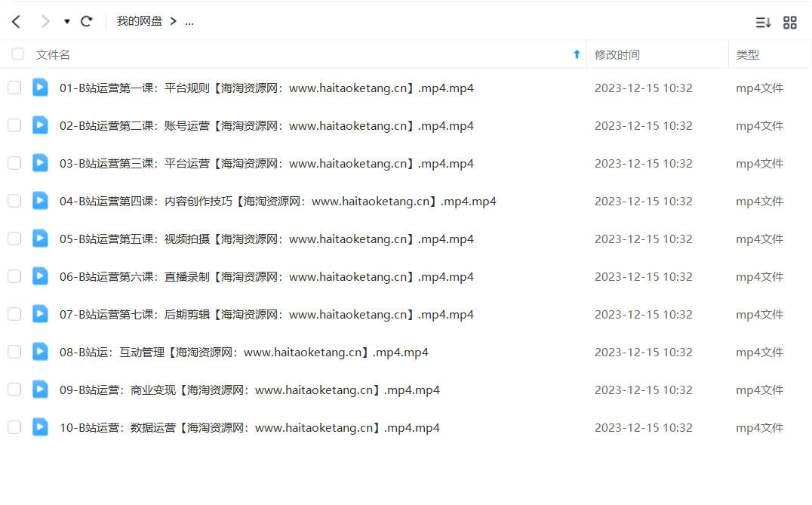Select file name 03-B站运营第三课：平台运营
This screenshot has height=505, width=812.
click(266, 164)
